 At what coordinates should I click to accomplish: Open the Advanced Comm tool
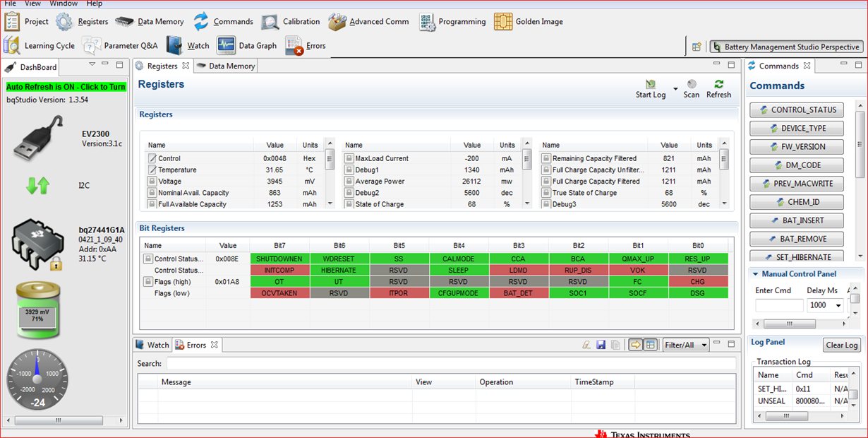coord(368,21)
